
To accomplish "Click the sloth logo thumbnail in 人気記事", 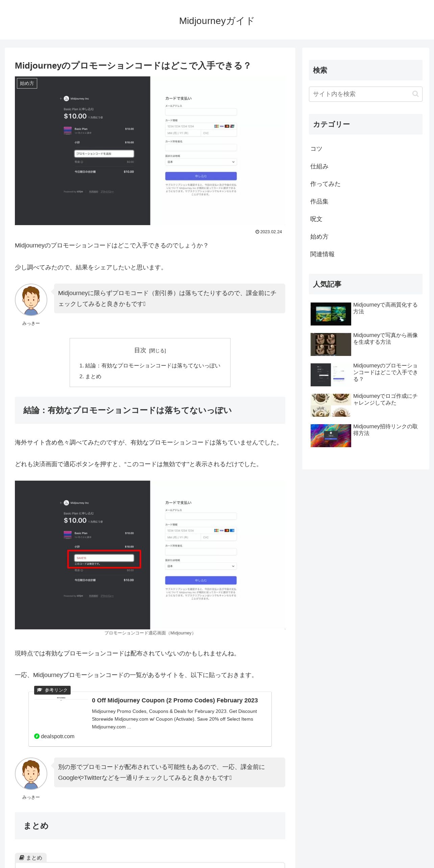I will point(331,405).
